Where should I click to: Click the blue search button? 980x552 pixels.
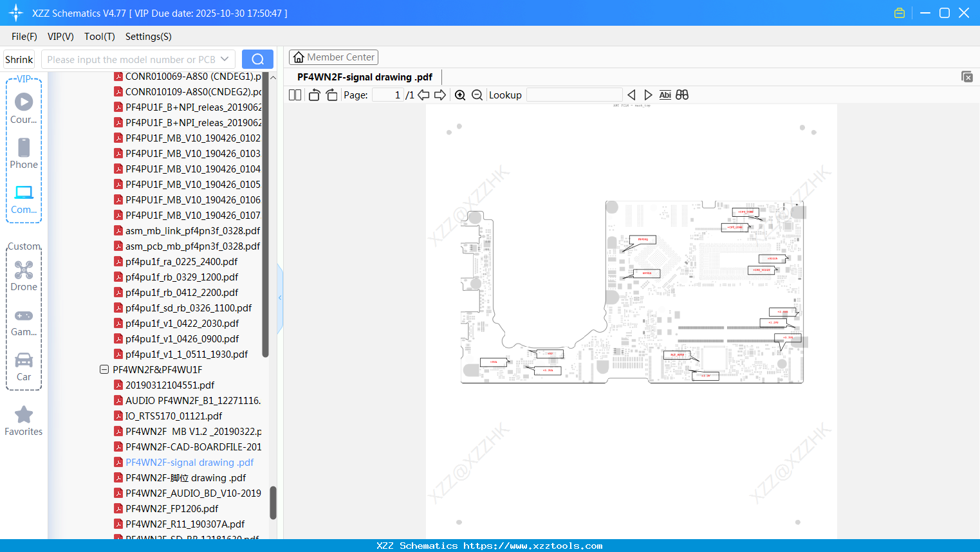point(257,59)
